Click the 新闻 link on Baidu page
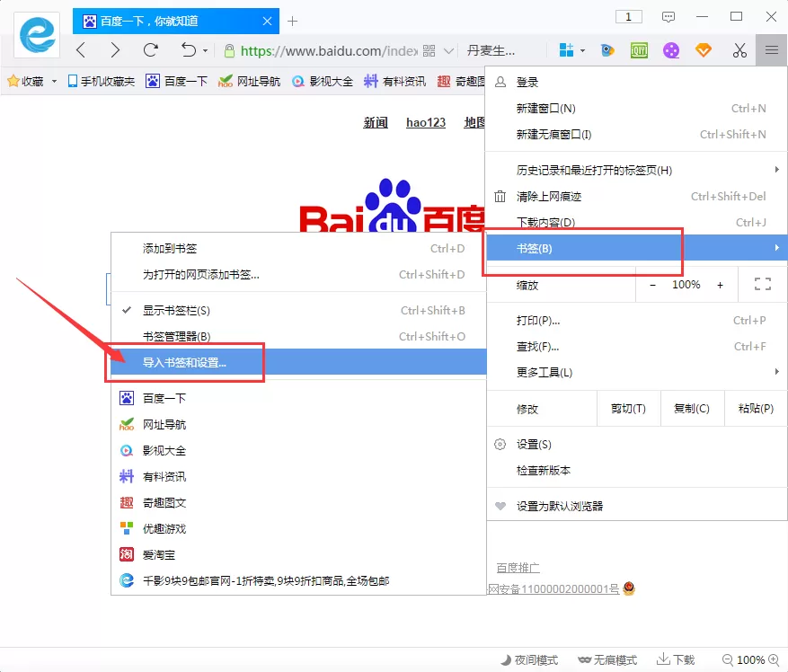This screenshot has width=788, height=672. point(376,122)
